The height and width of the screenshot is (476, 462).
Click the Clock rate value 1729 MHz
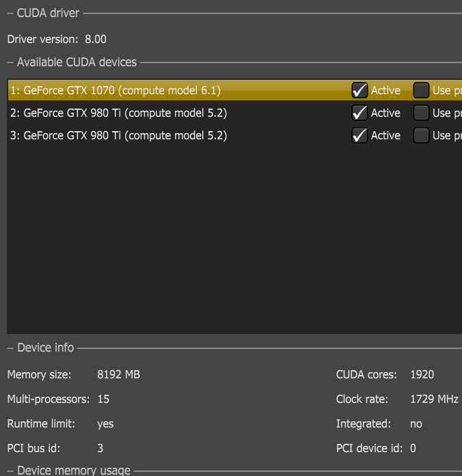click(434, 399)
